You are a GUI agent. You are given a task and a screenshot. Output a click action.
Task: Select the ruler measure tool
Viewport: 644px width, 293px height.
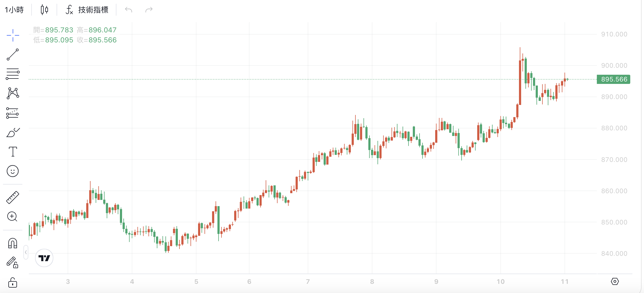(13, 197)
